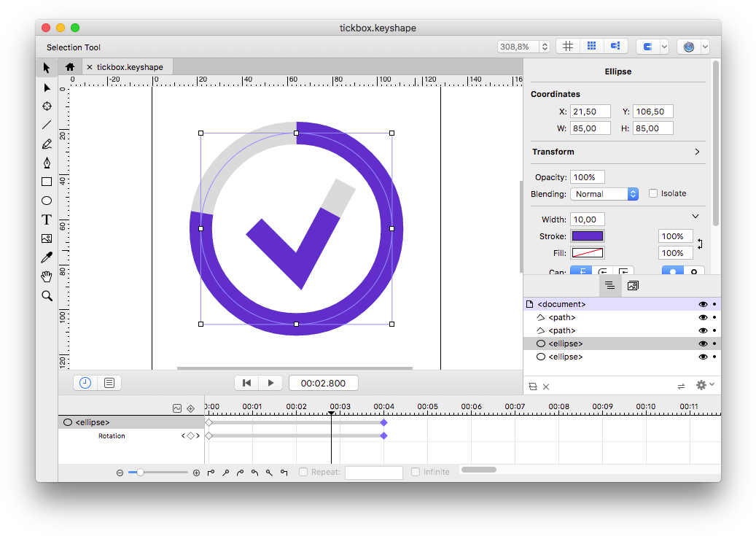Viewport: 756px width, 536px height.
Task: Select the Text tool
Action: click(x=46, y=219)
